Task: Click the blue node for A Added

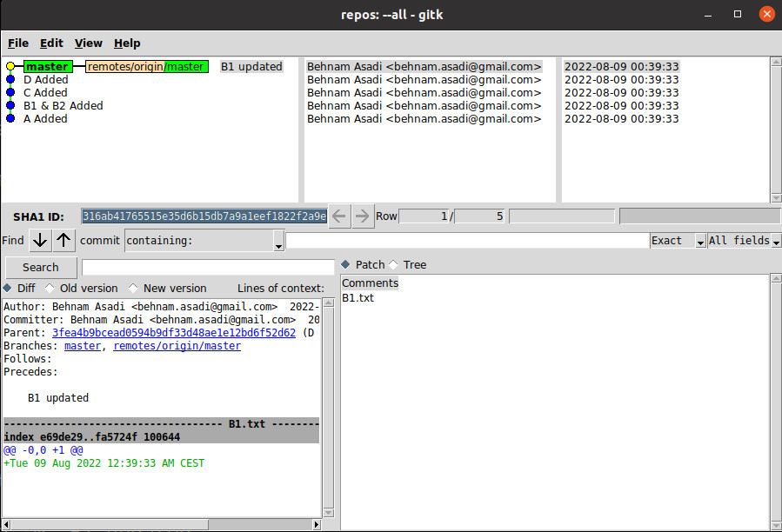Action: (10, 118)
